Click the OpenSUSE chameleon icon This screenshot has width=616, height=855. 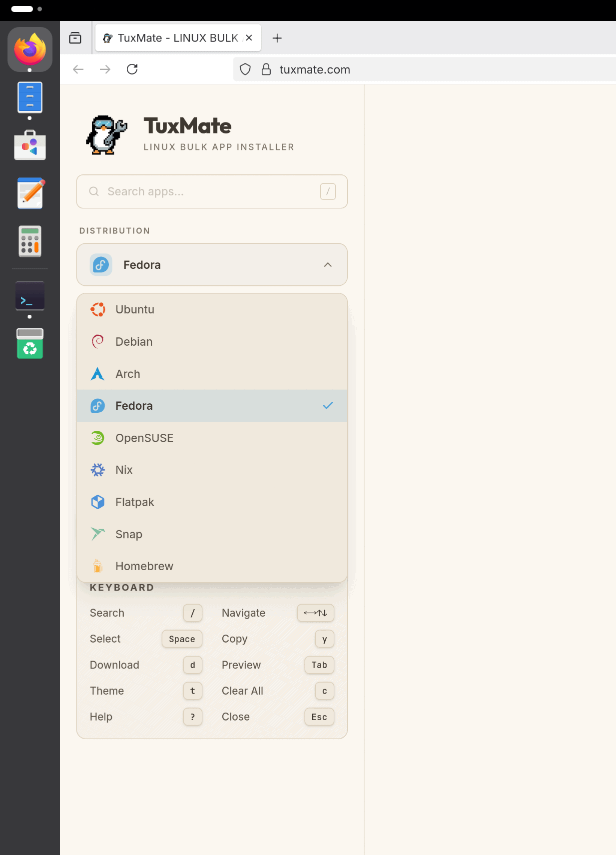98,438
